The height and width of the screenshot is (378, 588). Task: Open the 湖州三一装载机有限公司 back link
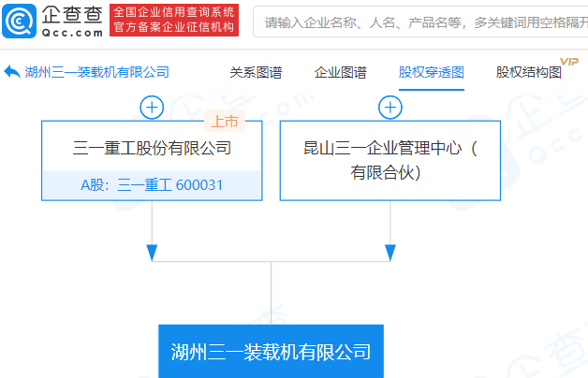[x=97, y=72]
